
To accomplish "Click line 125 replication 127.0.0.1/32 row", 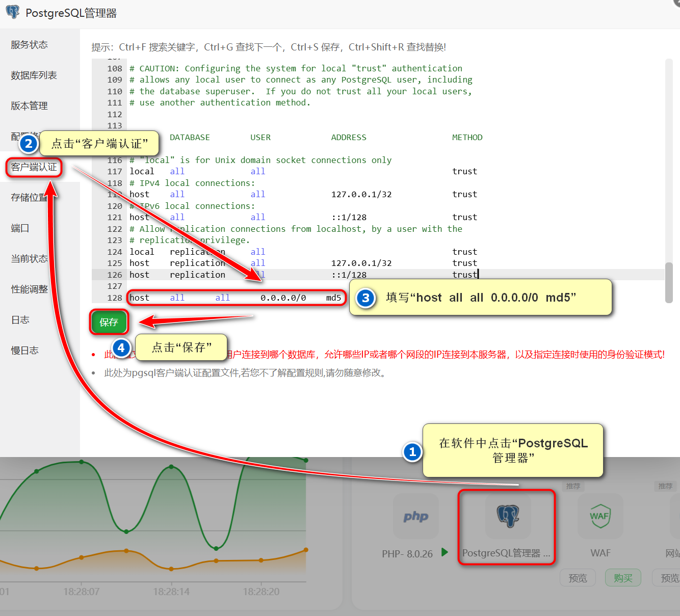I will 378,263.
